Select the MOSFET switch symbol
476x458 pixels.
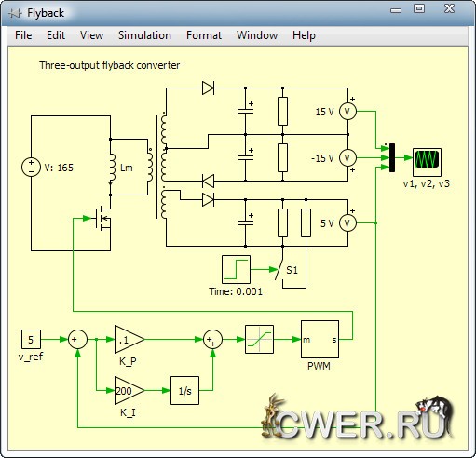(x=102, y=219)
